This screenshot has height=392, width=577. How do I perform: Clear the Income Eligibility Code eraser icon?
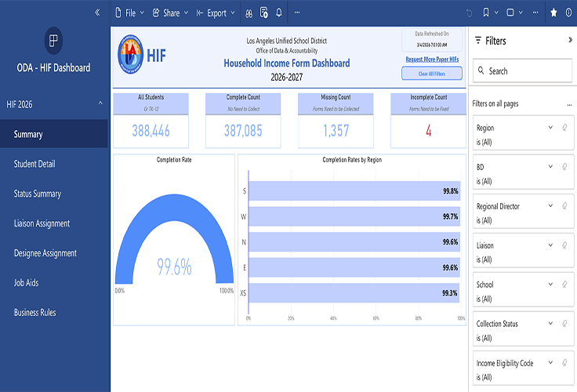point(564,363)
